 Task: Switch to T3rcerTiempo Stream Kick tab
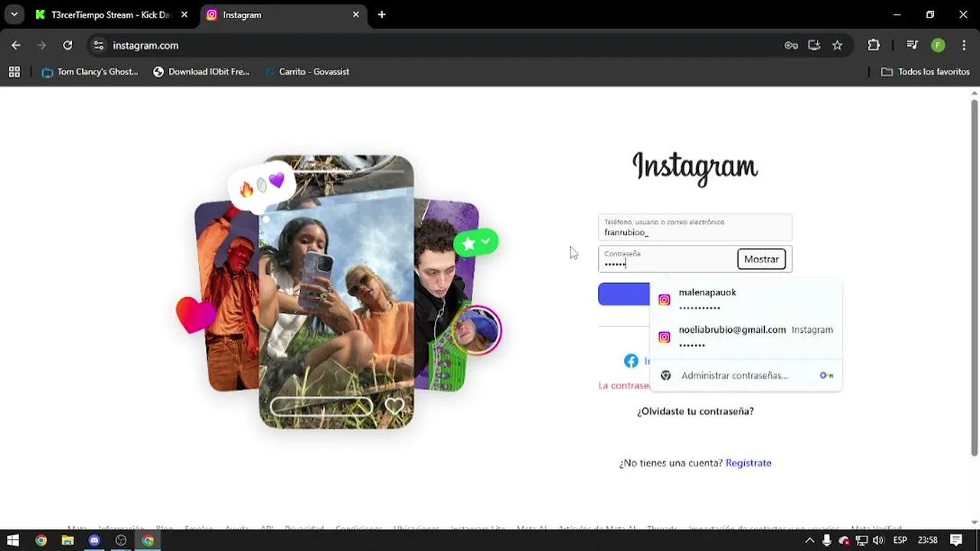pos(109,15)
